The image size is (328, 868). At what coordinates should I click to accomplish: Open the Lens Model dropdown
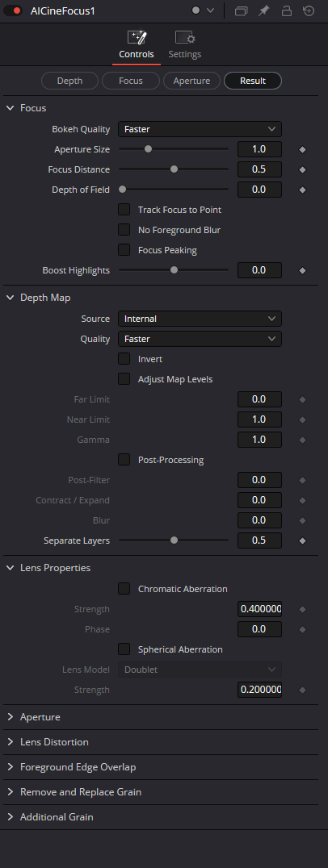(200, 670)
